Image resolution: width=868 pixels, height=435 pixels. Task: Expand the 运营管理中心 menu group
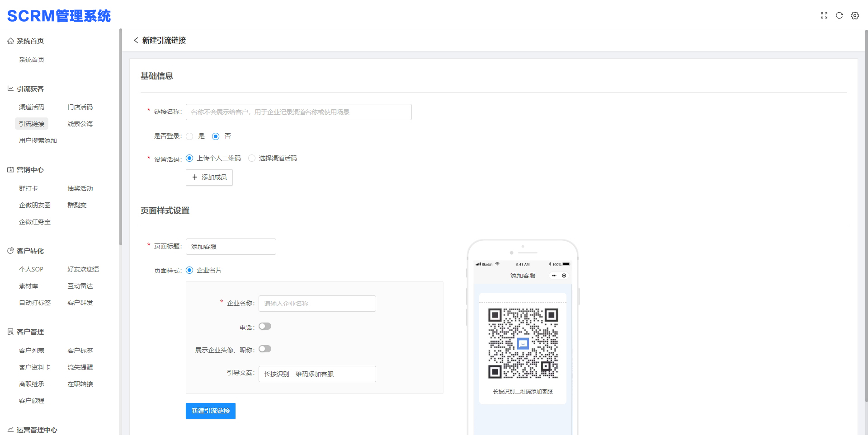click(37, 430)
